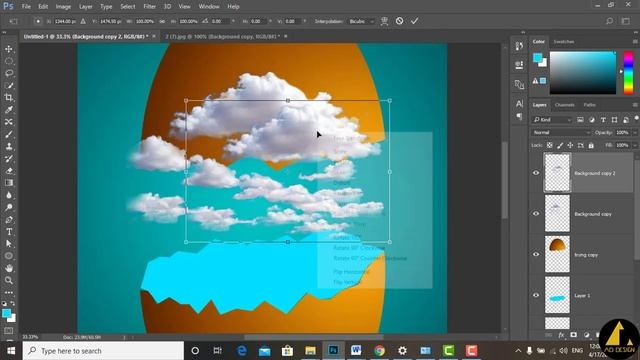640x360 pixels.
Task: Select the Ellipse shape tool
Action: click(x=9, y=256)
